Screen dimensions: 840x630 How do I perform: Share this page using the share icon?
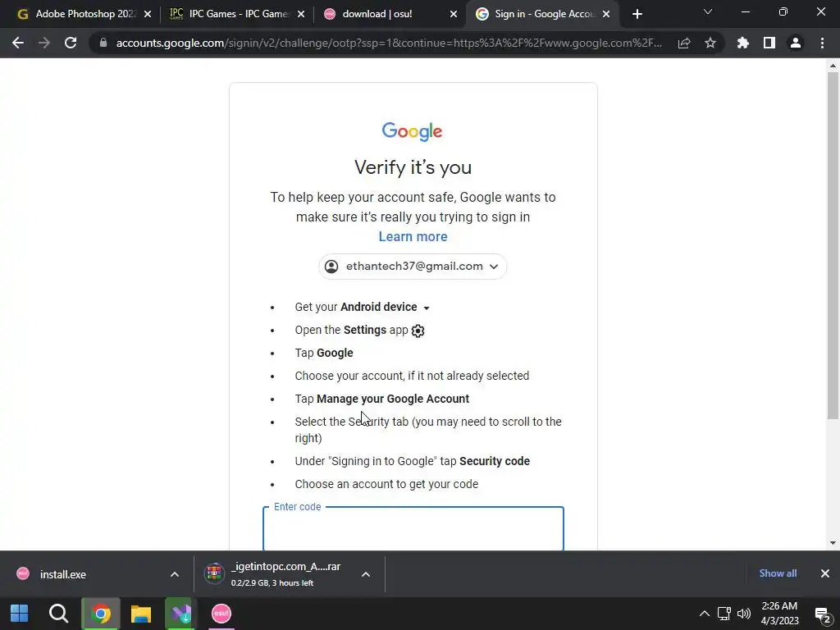pos(684,43)
